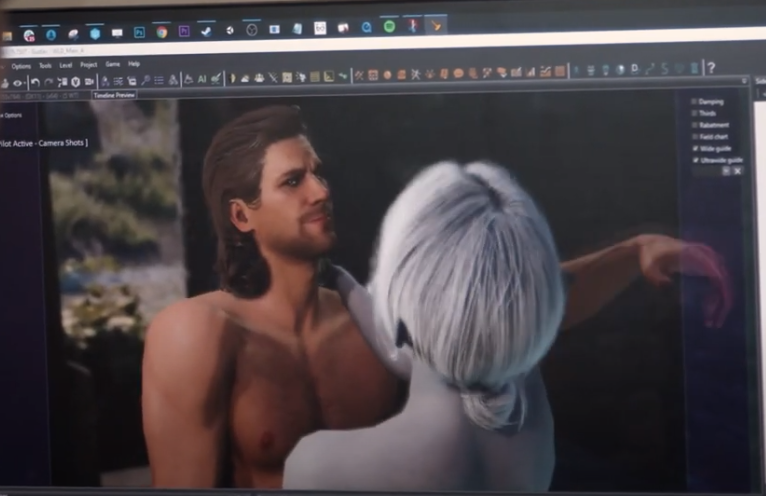This screenshot has height=496, width=766.
Task: Open Photoshop from the taskbar
Action: coord(139,33)
